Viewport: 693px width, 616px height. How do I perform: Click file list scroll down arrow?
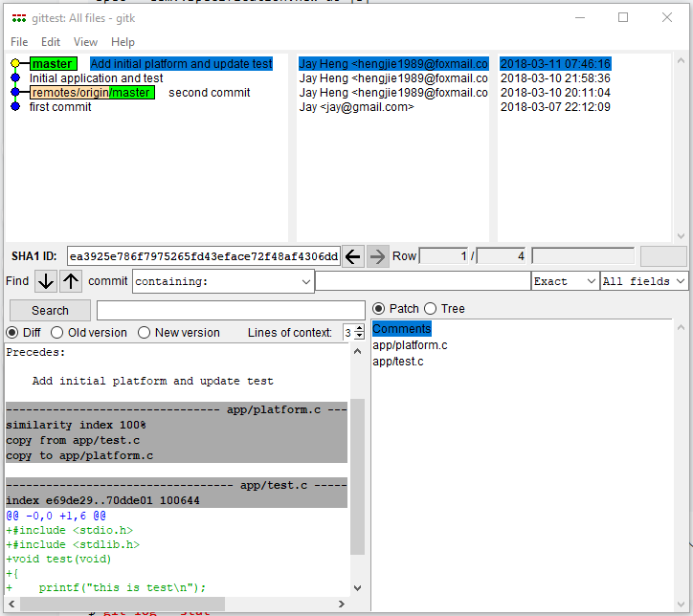coord(681,605)
